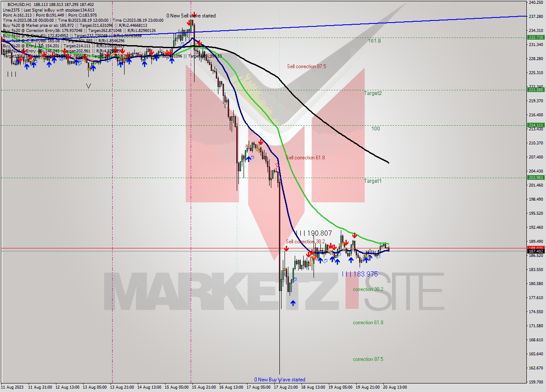This screenshot has width=546, height=392.
Task: Click the black 187.402 current price tag
Action: point(536,251)
